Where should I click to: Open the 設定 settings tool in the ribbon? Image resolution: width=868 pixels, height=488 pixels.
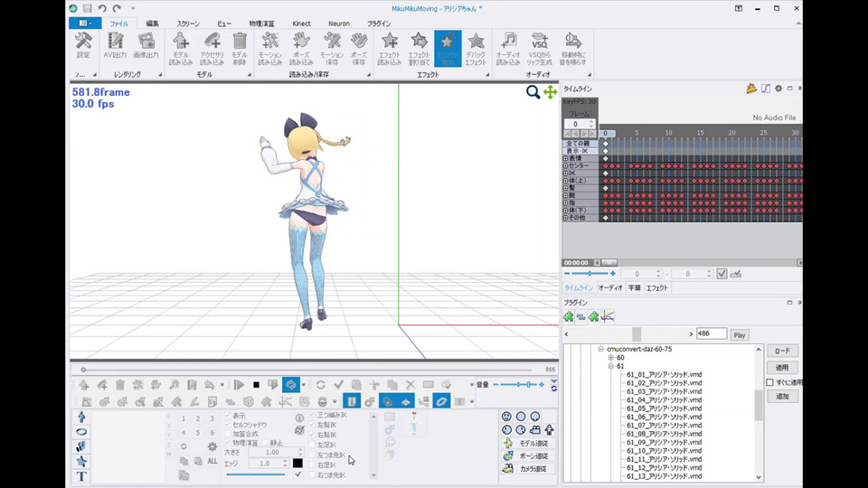click(83, 45)
